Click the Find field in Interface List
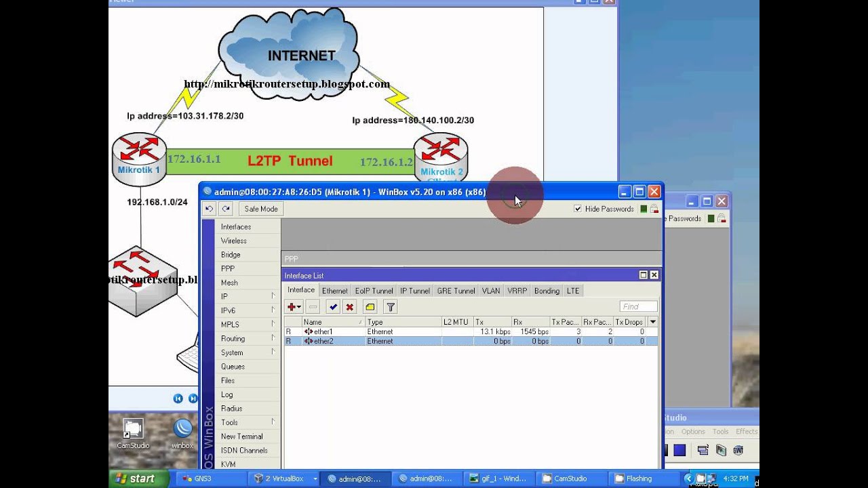This screenshot has width=868, height=488. [x=638, y=307]
